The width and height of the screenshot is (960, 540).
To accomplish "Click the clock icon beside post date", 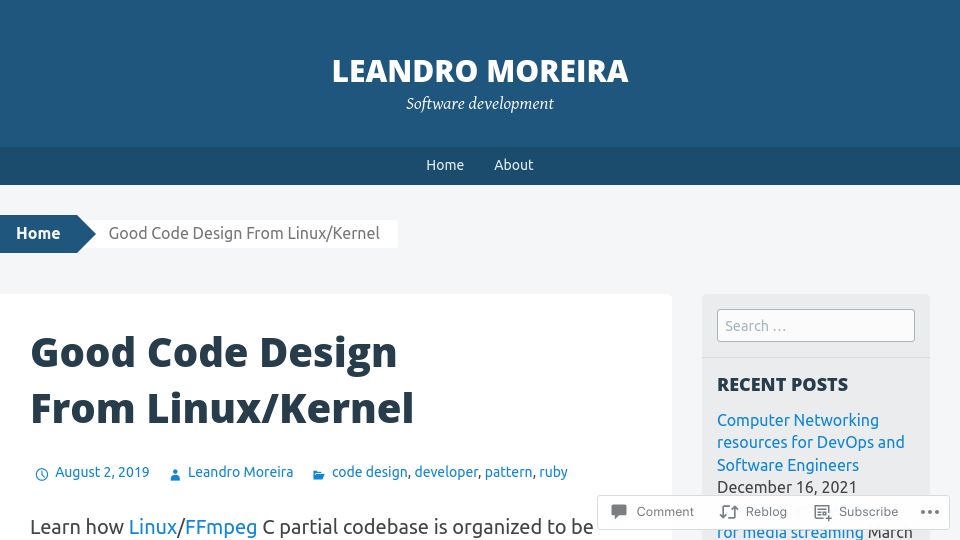I will click(x=42, y=474).
